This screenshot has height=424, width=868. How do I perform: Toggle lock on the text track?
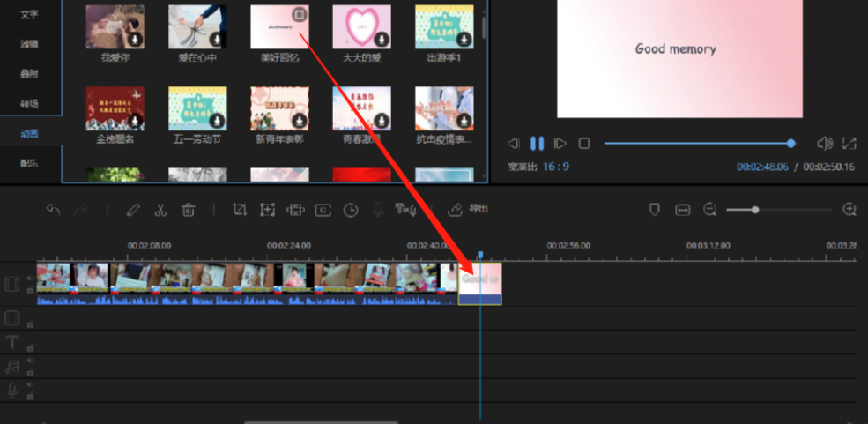30,348
